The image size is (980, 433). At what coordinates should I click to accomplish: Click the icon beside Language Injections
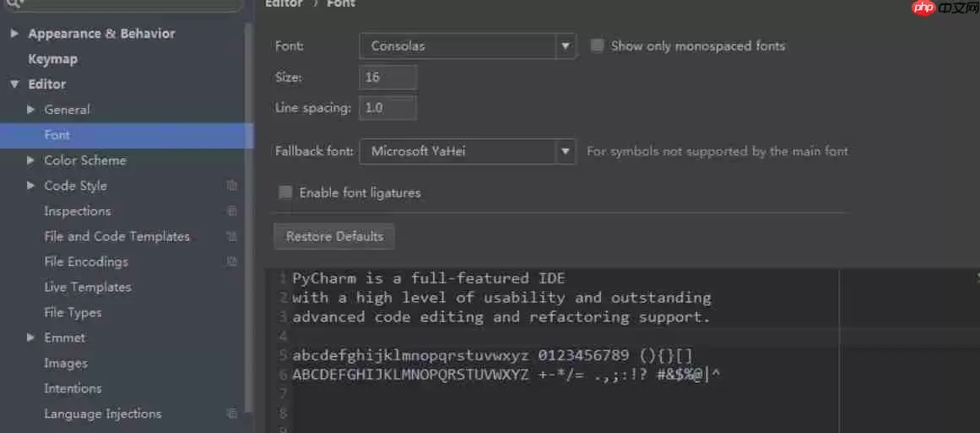[232, 414]
